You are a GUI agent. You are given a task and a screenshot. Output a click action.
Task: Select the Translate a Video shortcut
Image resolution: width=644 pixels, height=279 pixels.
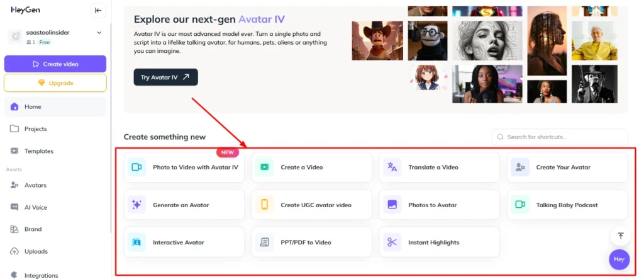click(440, 167)
